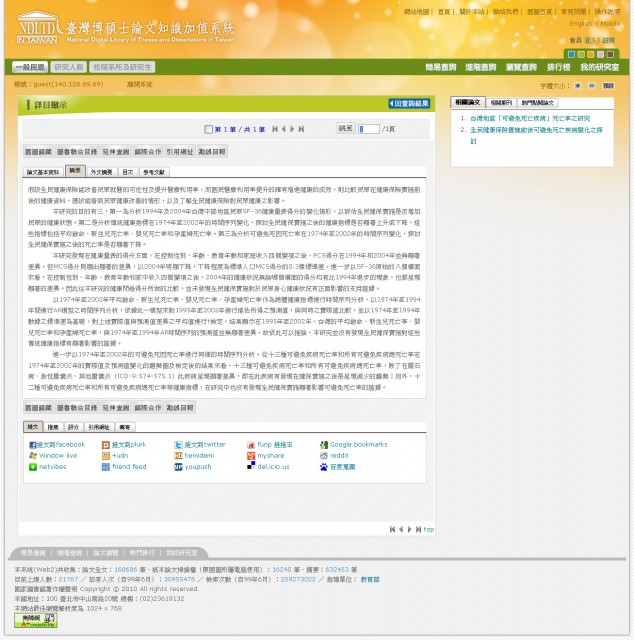Viewport: 634px width, 640px height.
Task: Open the 熱門點閱論文 tab in sidebar
Action: click(x=537, y=103)
